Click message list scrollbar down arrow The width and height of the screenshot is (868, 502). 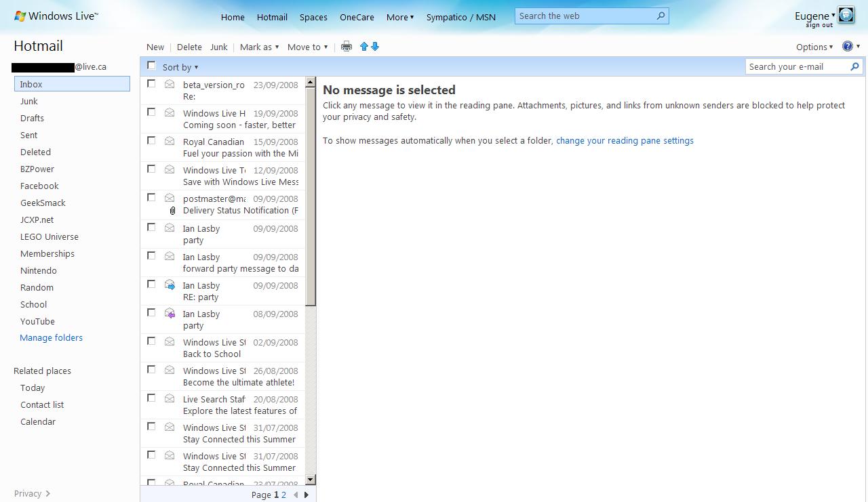tap(311, 480)
